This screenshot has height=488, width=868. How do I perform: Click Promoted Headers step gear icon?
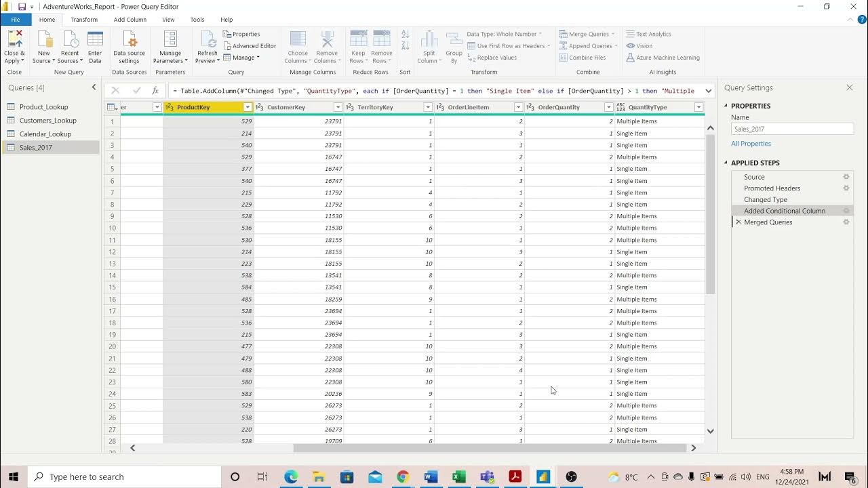846,188
